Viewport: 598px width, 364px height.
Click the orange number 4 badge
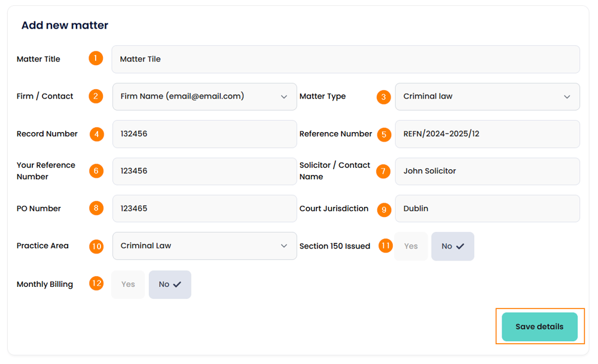click(x=97, y=134)
